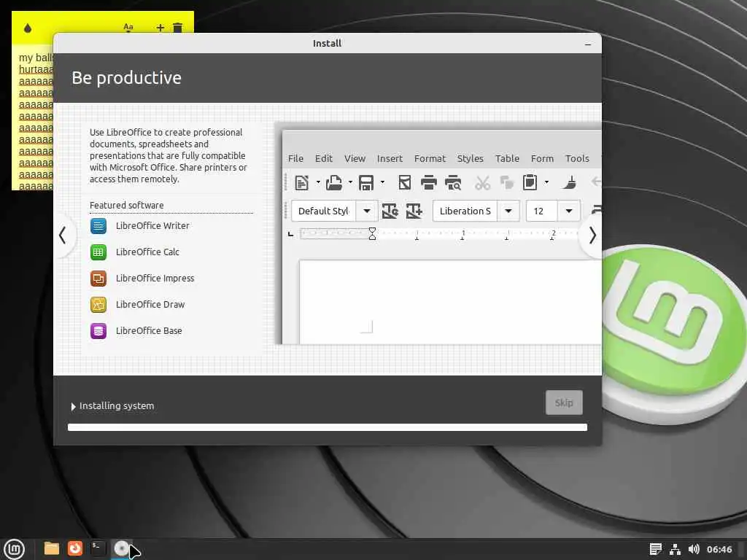Open the Form menu in slideshow

542,158
